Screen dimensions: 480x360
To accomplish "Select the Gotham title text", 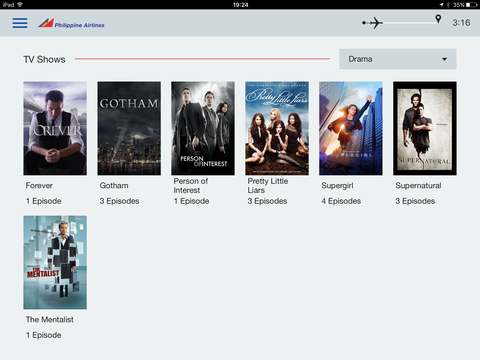I will [x=114, y=186].
